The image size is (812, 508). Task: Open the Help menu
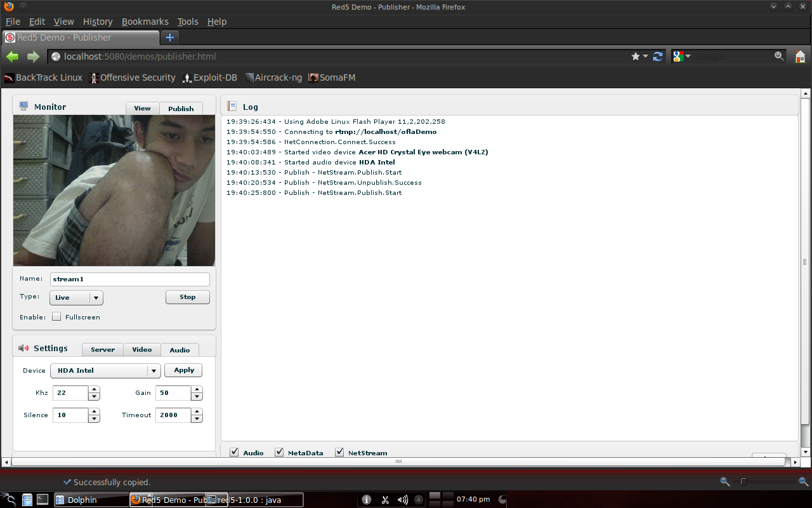tap(217, 22)
